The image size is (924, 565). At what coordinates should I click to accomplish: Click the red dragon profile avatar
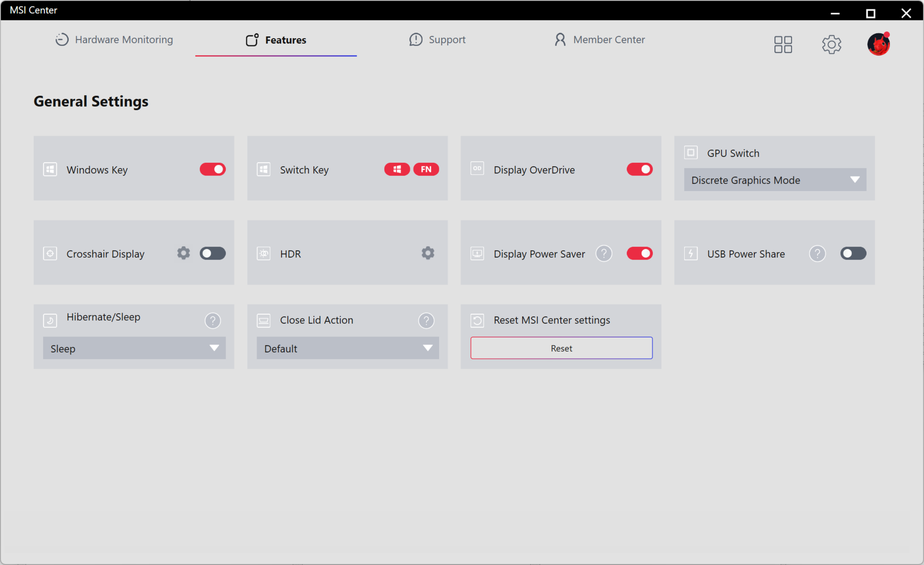click(x=878, y=44)
